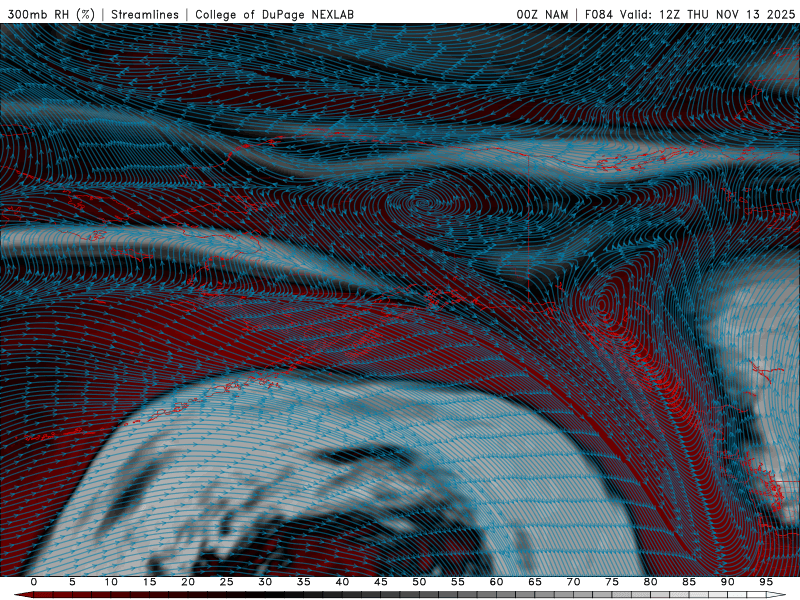Click the 10 value on color scale
This screenshot has width=800, height=600.
point(111,582)
